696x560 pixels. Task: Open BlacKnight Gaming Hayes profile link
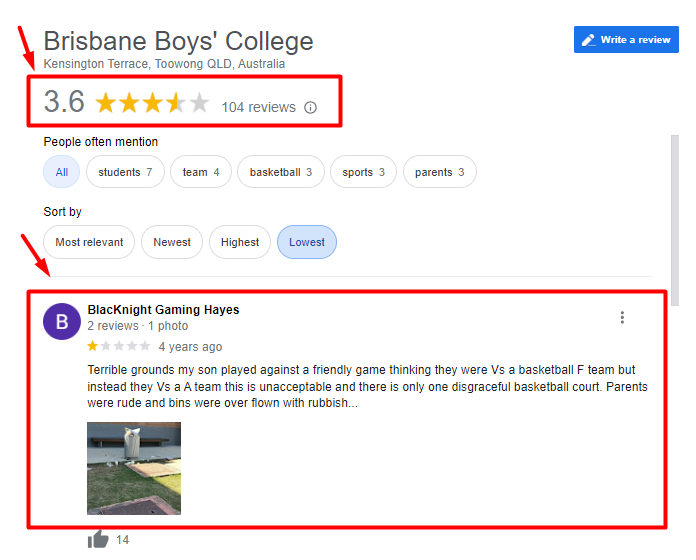[163, 309]
